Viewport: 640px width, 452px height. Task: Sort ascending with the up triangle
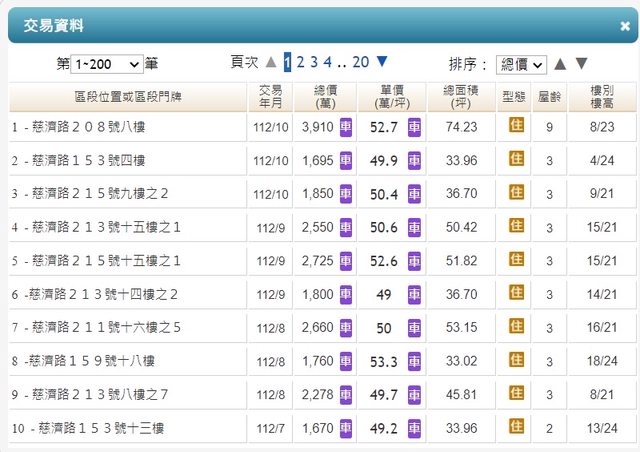click(x=560, y=64)
